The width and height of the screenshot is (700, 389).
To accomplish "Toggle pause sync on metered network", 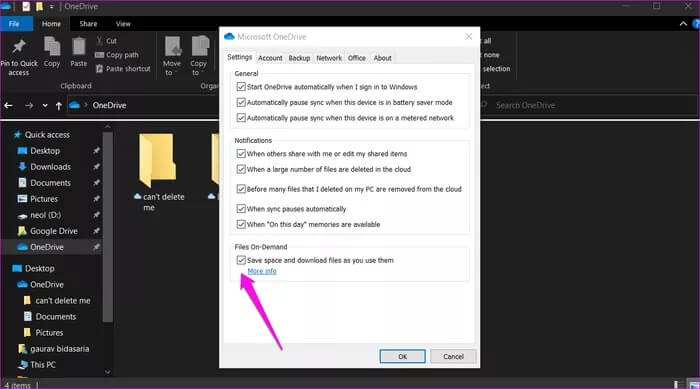I will pyautogui.click(x=241, y=118).
